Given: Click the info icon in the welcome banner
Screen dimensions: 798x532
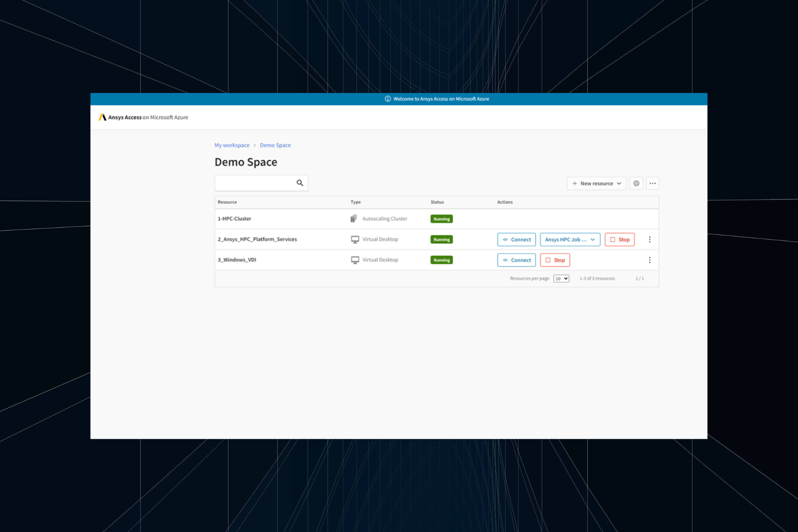Looking at the screenshot, I should click(387, 99).
